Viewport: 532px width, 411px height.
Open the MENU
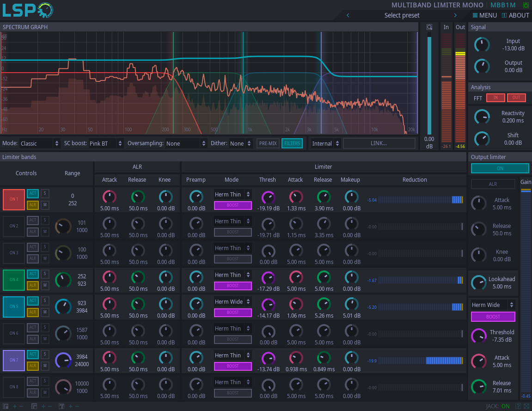[x=483, y=15]
